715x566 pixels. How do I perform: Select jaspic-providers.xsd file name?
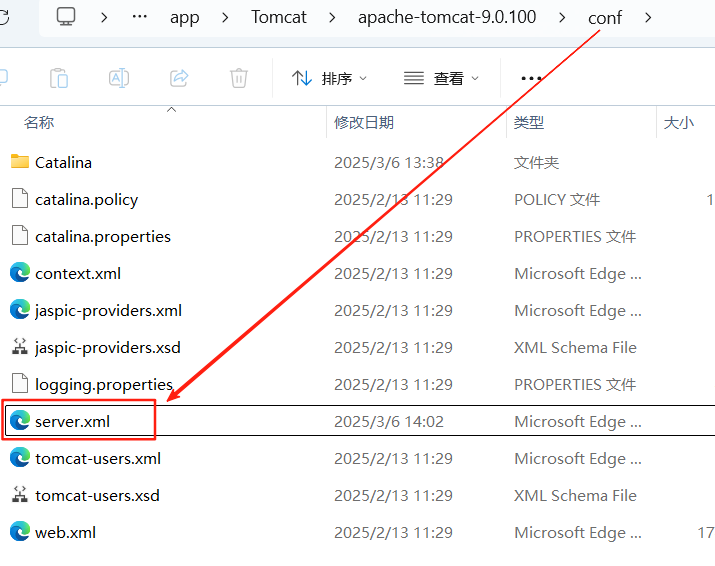point(108,348)
